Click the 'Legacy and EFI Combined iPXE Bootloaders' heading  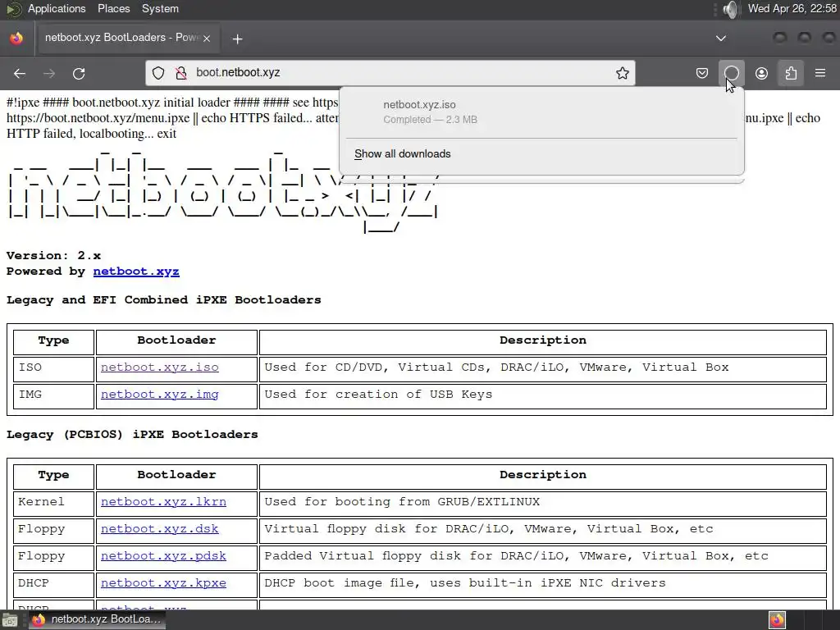pos(163,300)
